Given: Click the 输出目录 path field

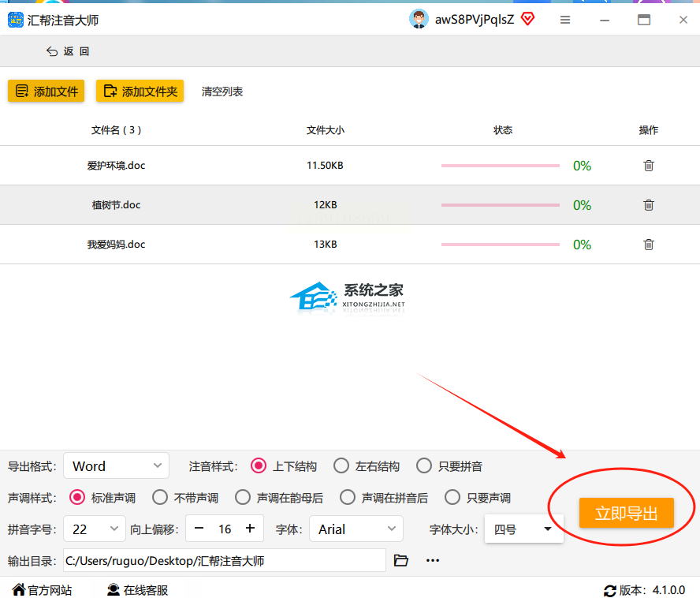Looking at the screenshot, I should pos(225,560).
